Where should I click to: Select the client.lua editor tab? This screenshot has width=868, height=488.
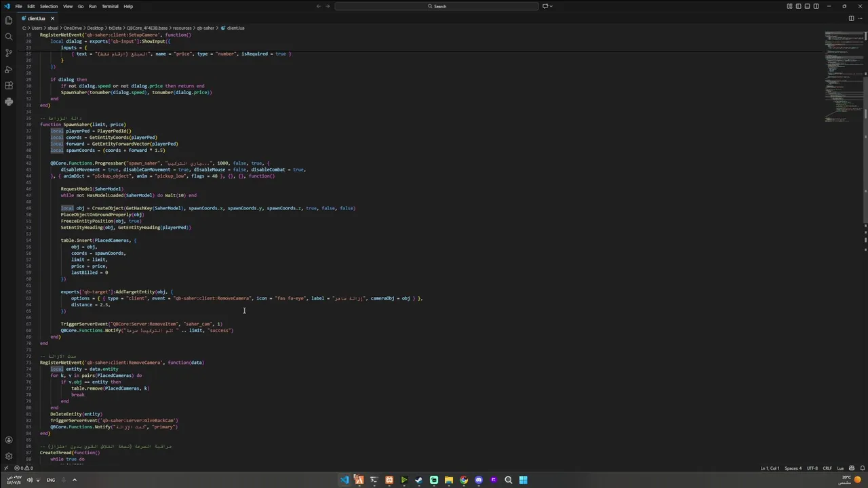coord(37,18)
